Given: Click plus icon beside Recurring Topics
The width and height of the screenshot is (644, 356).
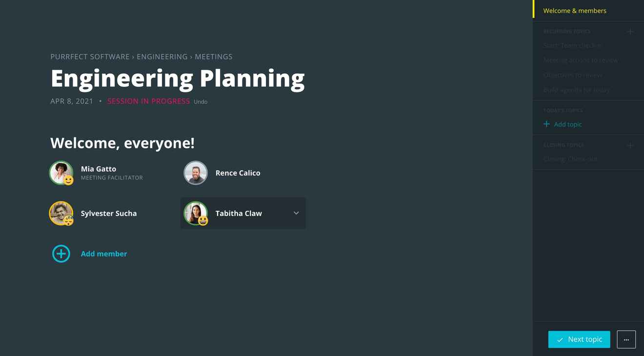Looking at the screenshot, I should (x=630, y=31).
